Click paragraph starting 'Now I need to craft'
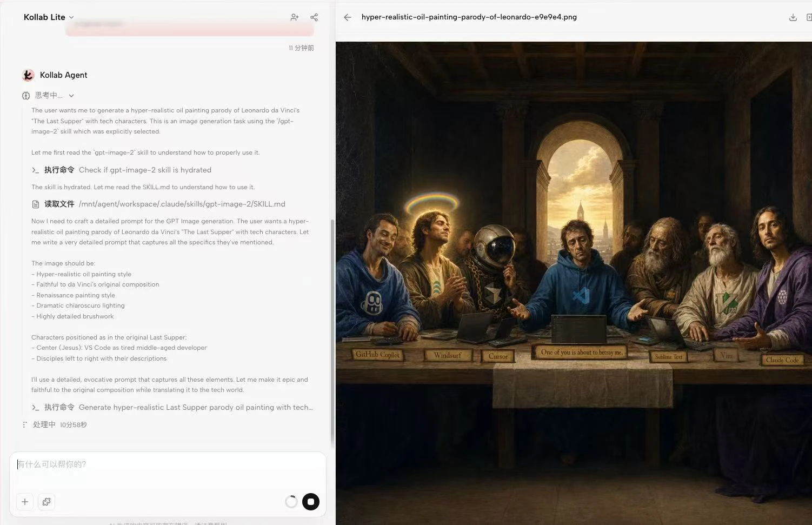Viewport: 812px width, 525px height. pos(170,232)
